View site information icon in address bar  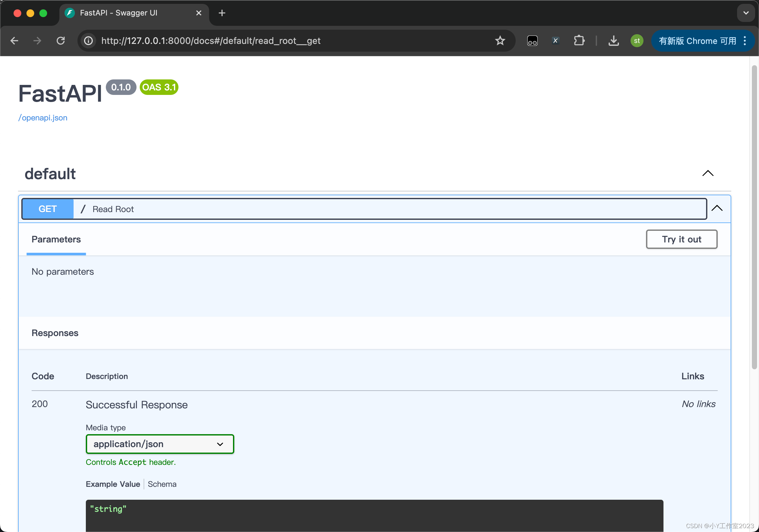[88, 41]
